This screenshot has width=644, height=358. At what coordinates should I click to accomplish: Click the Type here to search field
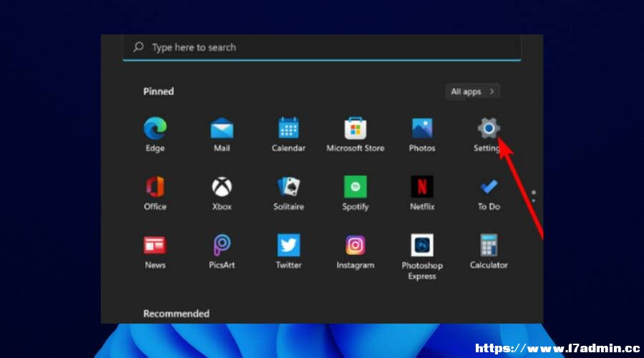322,48
